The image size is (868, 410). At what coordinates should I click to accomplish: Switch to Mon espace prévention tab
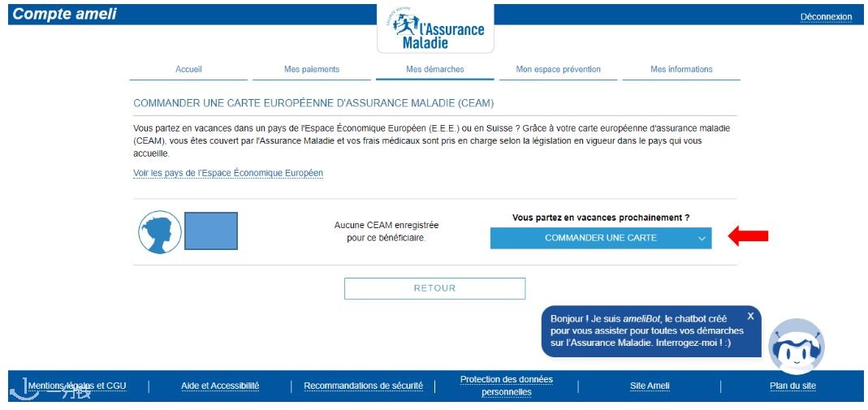click(558, 70)
